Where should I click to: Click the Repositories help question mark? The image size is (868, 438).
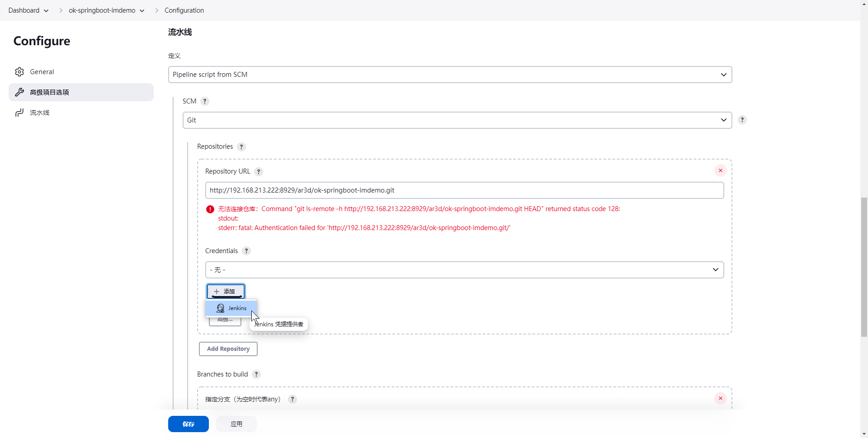(x=241, y=147)
